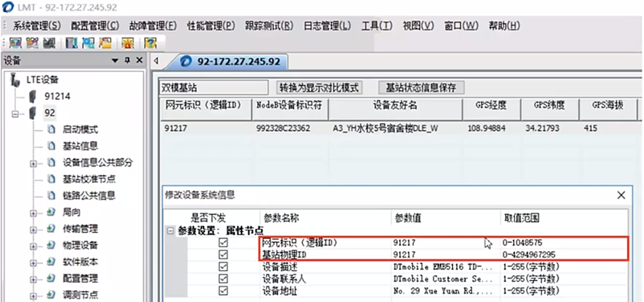Click the folder icon beside 配置管理
The height and width of the screenshot is (302, 644).
click(x=51, y=278)
